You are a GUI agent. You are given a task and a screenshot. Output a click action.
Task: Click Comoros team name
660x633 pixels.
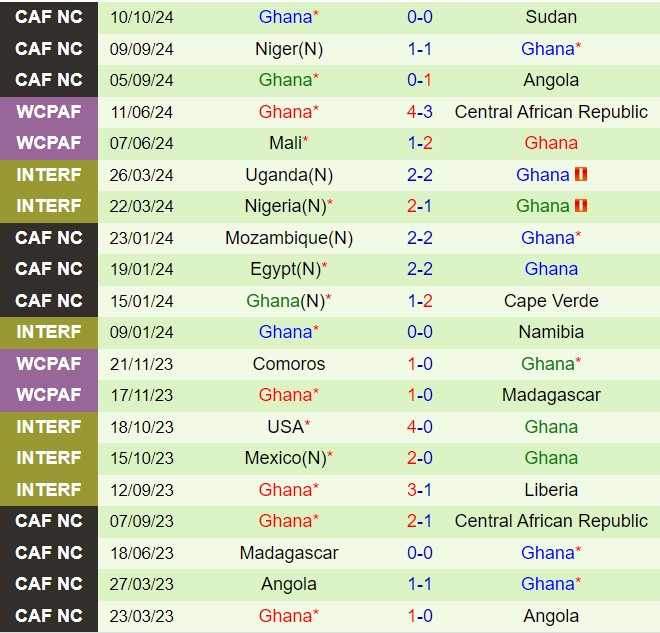pyautogui.click(x=288, y=364)
